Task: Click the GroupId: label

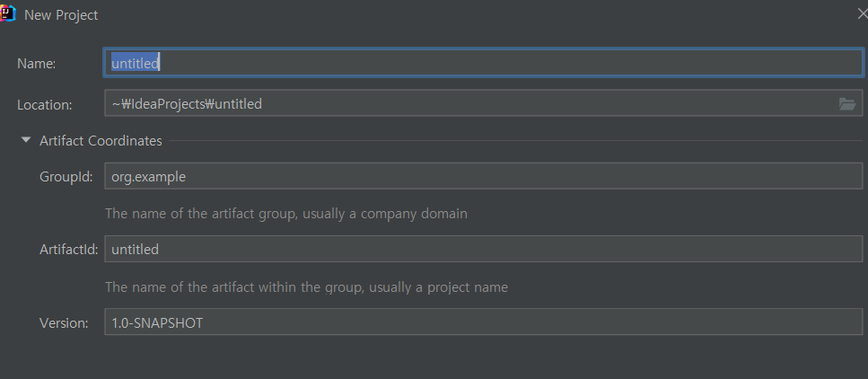Action: pyautogui.click(x=66, y=177)
